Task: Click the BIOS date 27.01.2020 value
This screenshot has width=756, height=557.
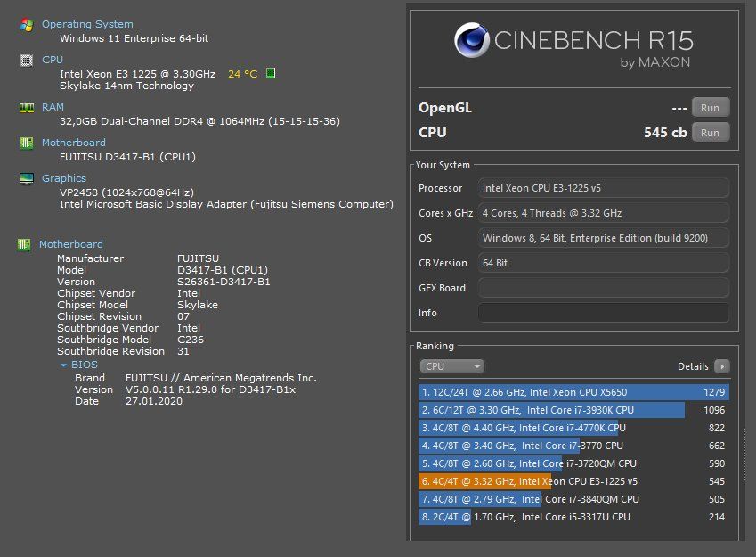Action: pyautogui.click(x=154, y=401)
